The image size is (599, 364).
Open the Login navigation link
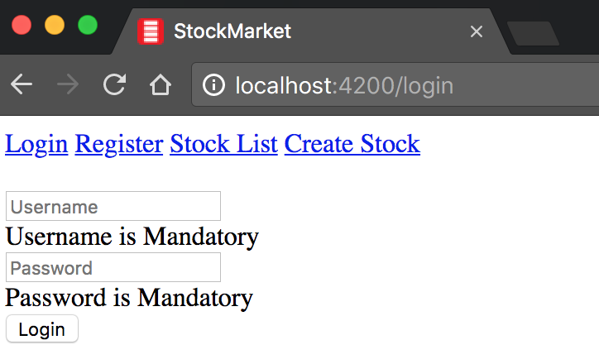[x=36, y=144]
